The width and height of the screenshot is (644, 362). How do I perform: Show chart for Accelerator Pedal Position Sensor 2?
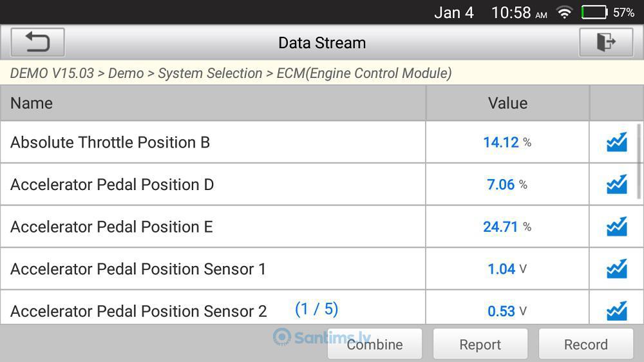pos(616,310)
